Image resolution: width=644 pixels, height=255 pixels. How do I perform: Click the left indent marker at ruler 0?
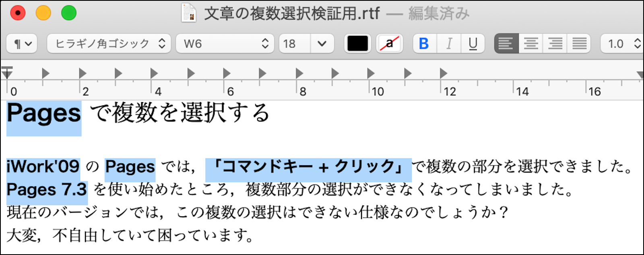tap(7, 73)
